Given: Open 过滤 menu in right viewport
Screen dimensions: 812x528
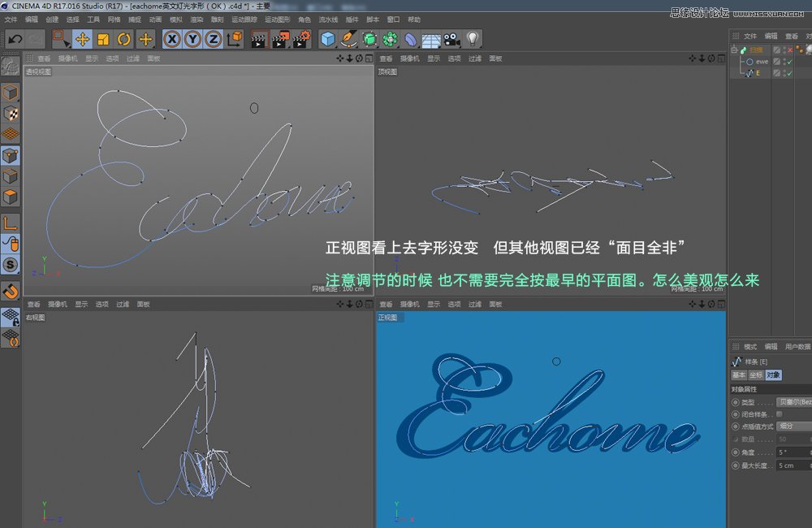Looking at the screenshot, I should 123,304.
